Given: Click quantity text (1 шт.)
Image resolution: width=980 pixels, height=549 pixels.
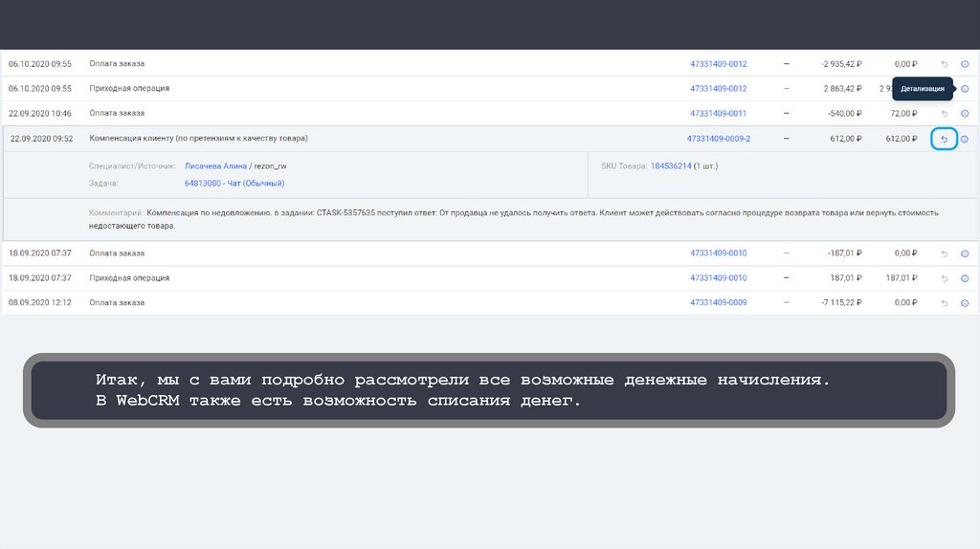Looking at the screenshot, I should [706, 166].
